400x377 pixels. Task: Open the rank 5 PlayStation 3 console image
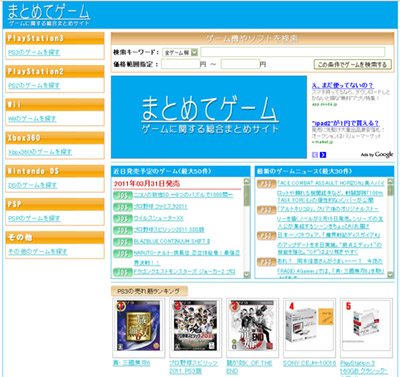pyautogui.click(x=366, y=326)
